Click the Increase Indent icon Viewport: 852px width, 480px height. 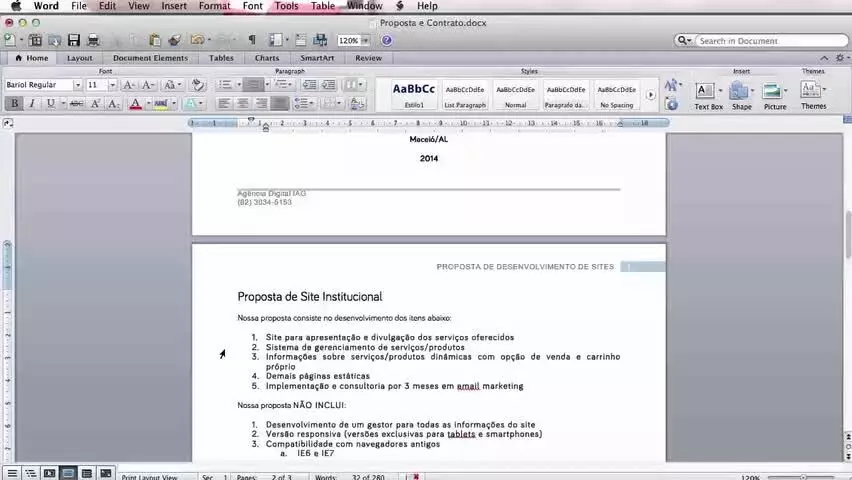[329, 85]
